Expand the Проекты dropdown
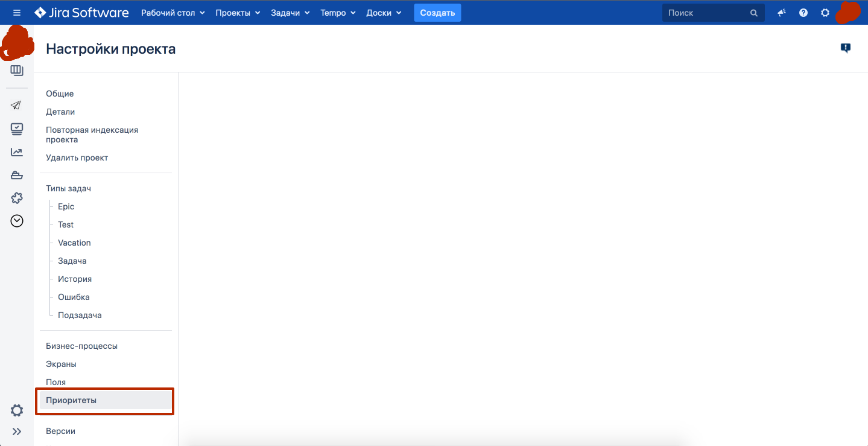This screenshot has width=868, height=446. pyautogui.click(x=238, y=13)
